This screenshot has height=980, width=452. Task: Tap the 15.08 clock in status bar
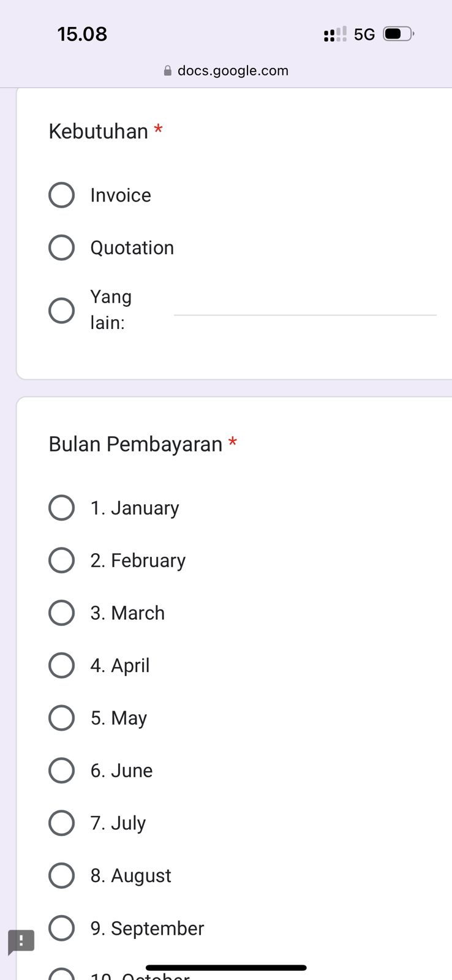82,34
